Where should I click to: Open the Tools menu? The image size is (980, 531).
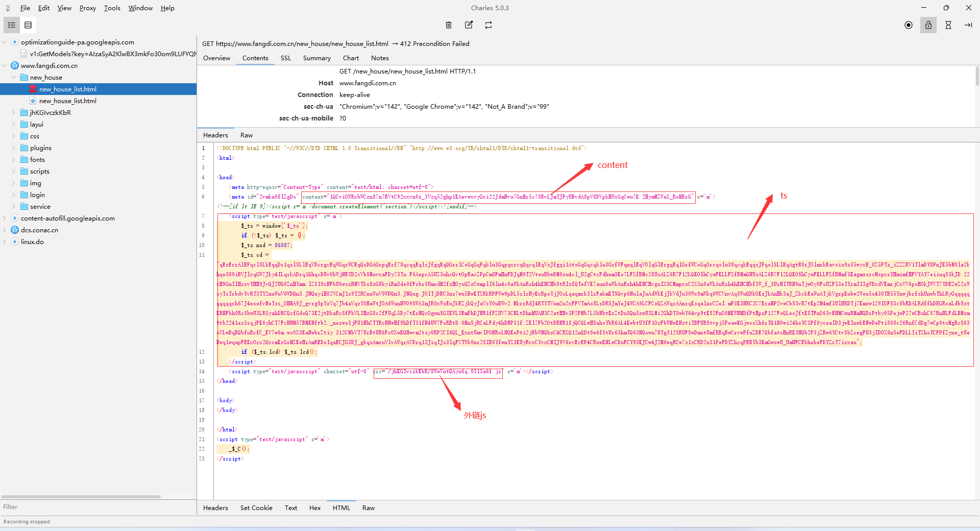[x=112, y=8]
